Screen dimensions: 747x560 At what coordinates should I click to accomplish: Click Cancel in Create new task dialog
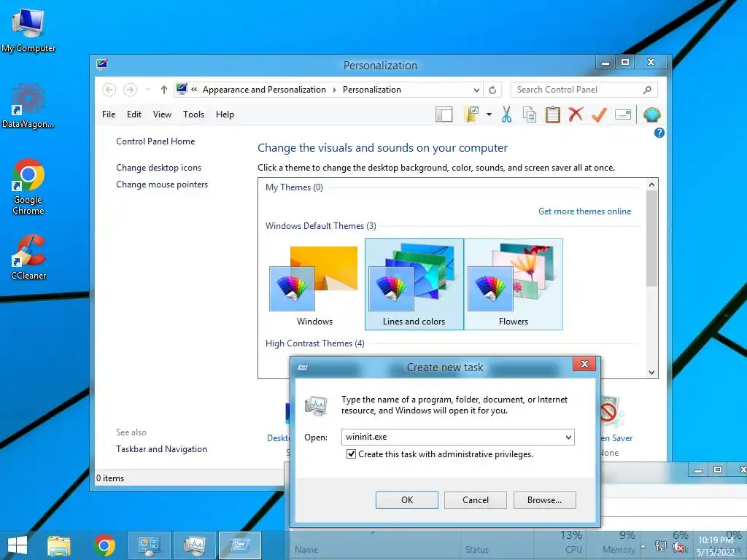[476, 500]
